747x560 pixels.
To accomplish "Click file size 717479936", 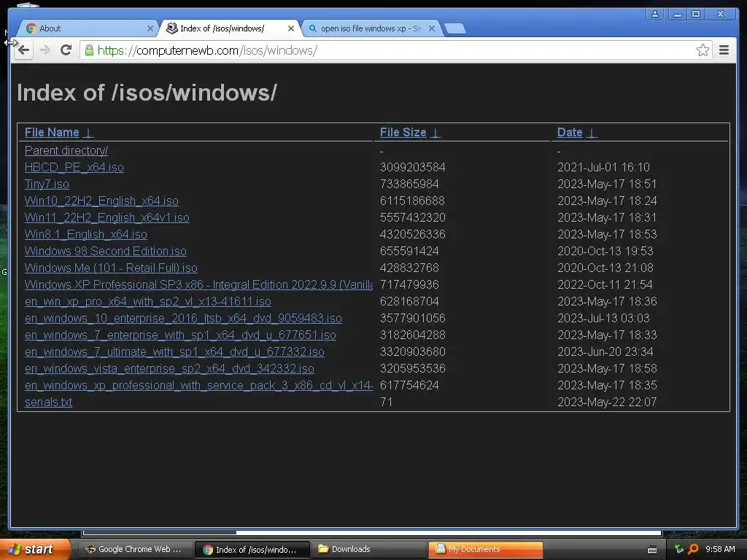I will click(x=409, y=284).
